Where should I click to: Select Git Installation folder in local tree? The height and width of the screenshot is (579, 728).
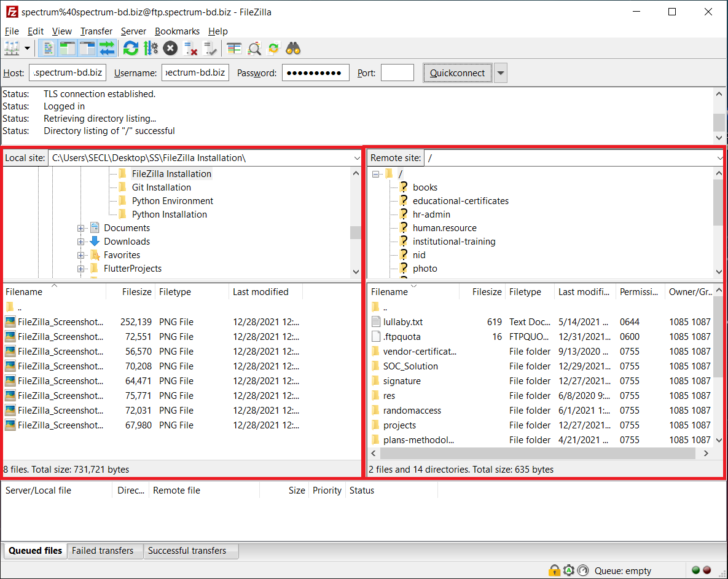pyautogui.click(x=161, y=187)
